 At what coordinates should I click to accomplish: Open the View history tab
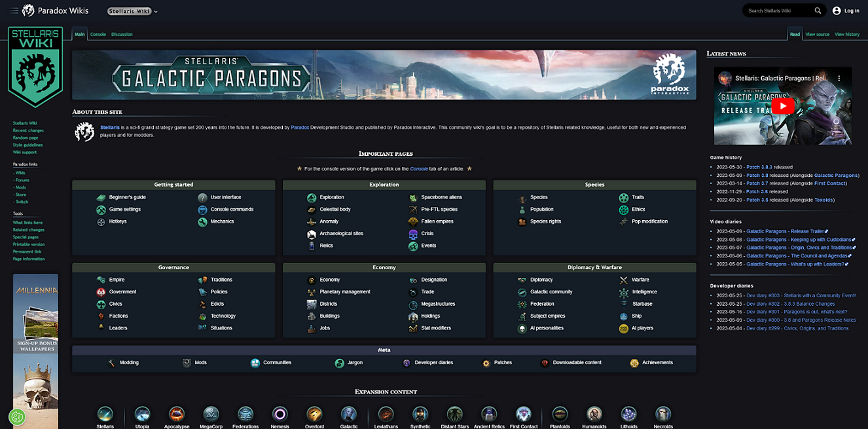coord(847,34)
